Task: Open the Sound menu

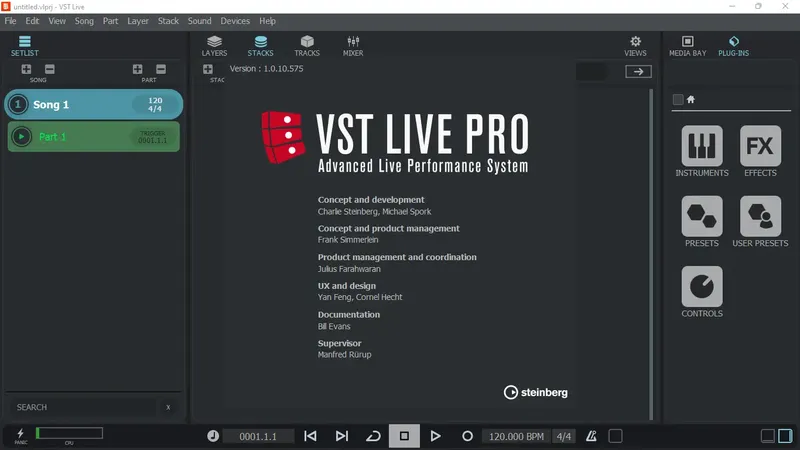Action: [x=199, y=21]
